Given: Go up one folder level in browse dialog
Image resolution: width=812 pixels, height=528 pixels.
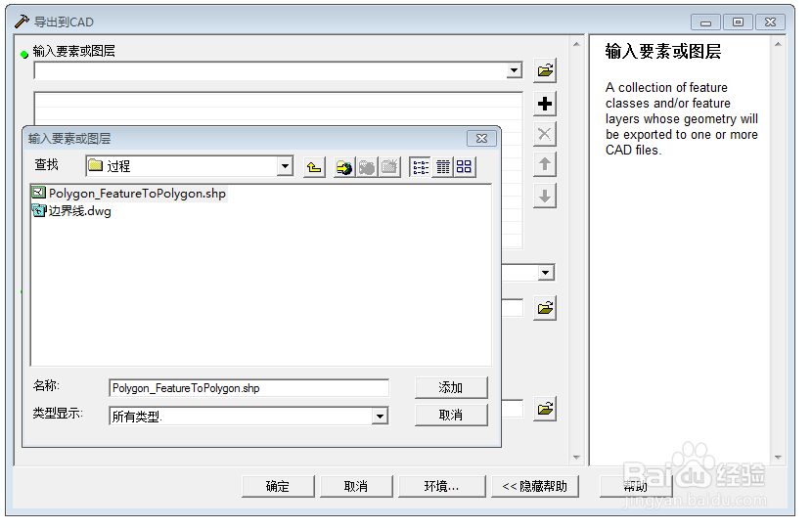Looking at the screenshot, I should point(314,166).
